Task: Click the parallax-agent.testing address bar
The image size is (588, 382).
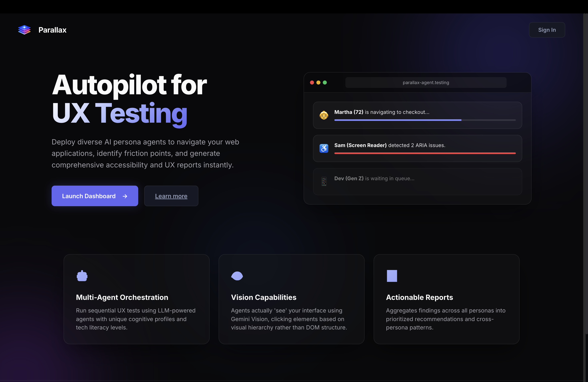Action: click(x=426, y=83)
